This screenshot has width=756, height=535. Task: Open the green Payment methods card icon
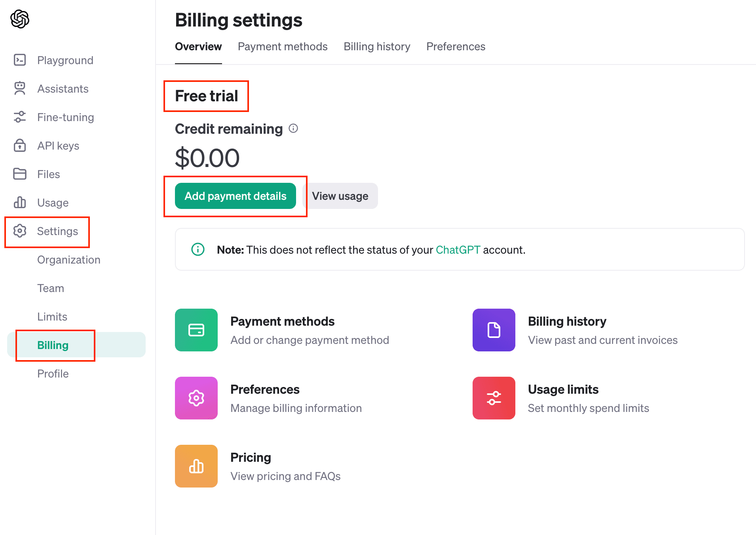point(196,330)
